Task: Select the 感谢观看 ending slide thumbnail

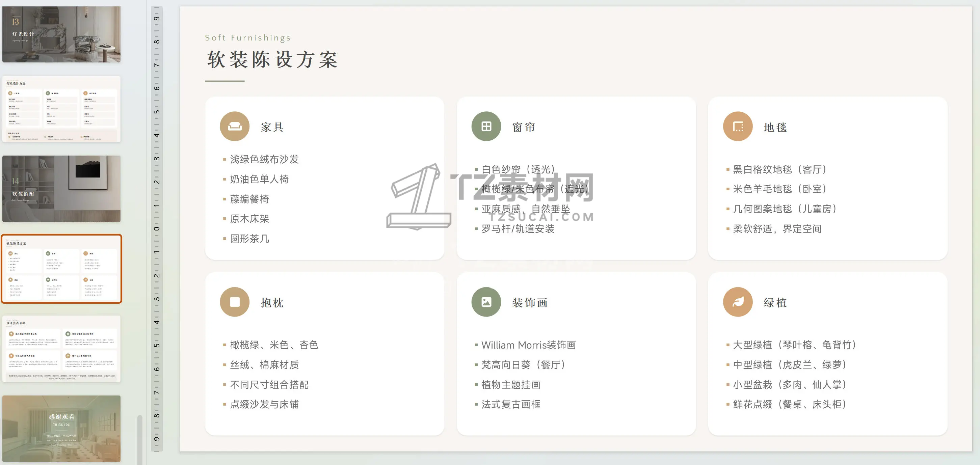Action: [x=61, y=429]
